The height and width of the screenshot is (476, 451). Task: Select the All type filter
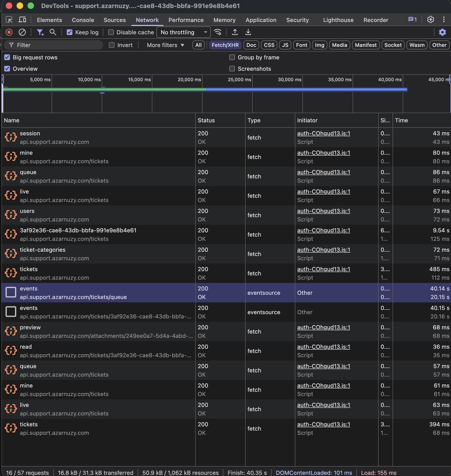pyautogui.click(x=198, y=45)
